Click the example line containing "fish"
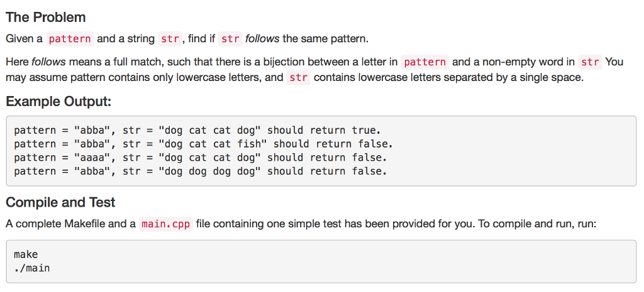Screen dimensions: 644x292 tap(203, 144)
